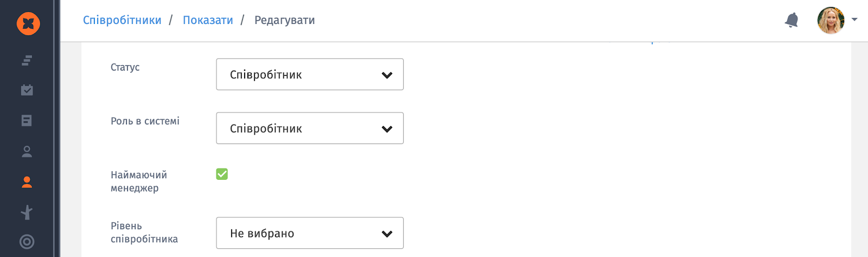
Task: Open the document list icon in sidebar
Action: pos(27,121)
